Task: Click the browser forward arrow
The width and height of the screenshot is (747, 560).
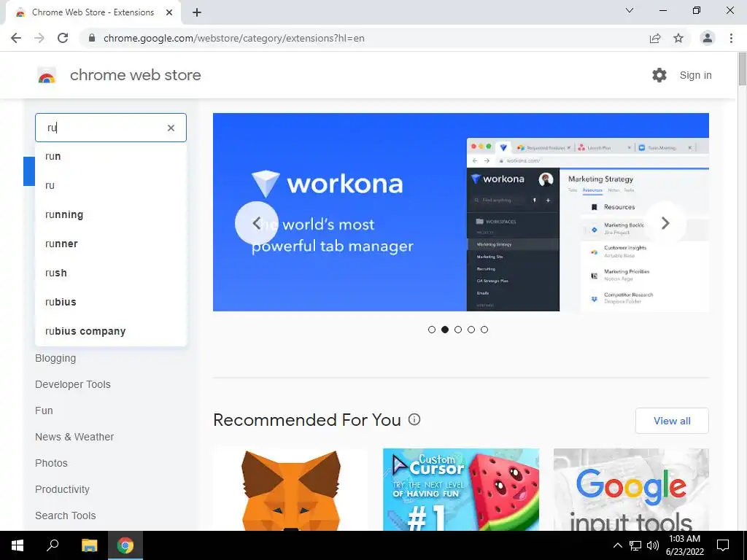Action: click(x=39, y=38)
